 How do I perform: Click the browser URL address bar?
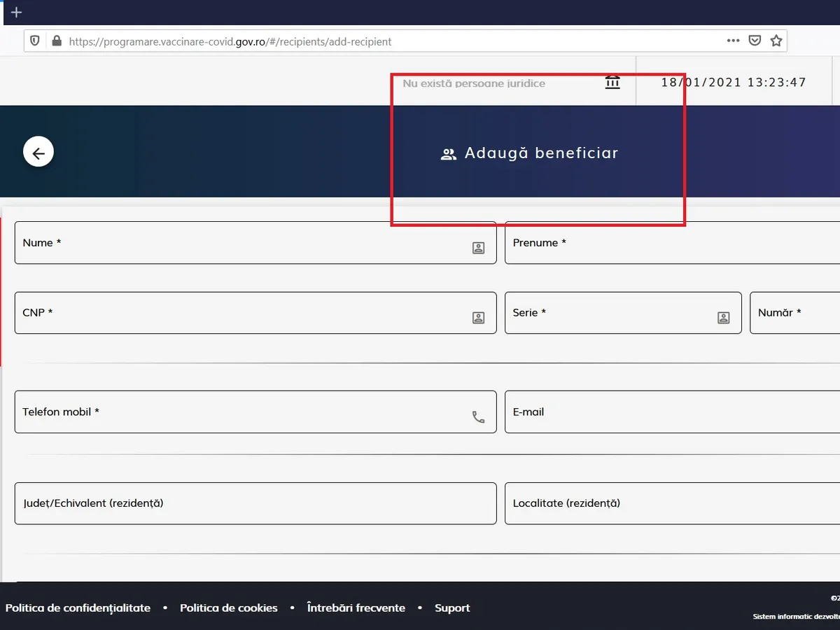392,41
